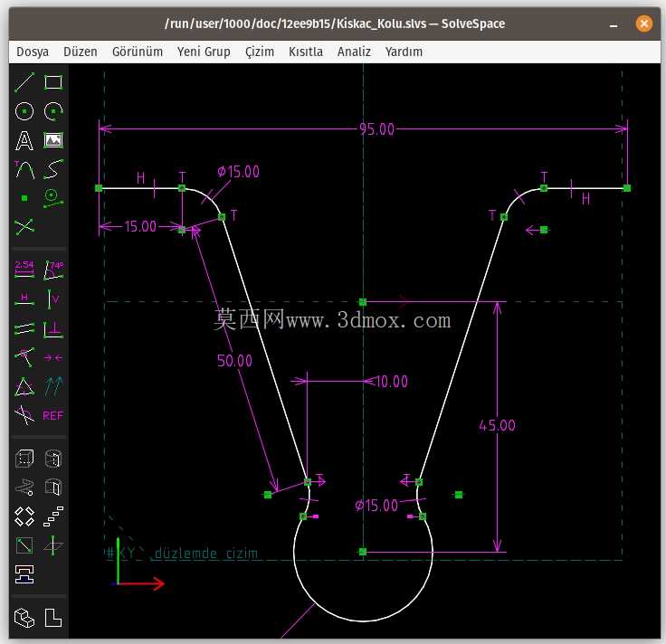This screenshot has height=644, width=666.
Task: Create step and repeat translating group
Action: (53, 516)
